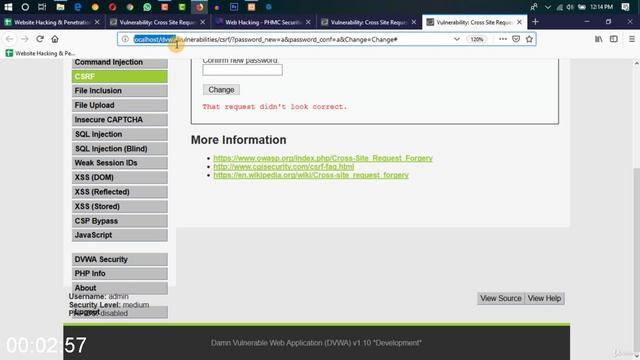This screenshot has width=640, height=360.
Task: Open site information icon in address bar
Action: click(125, 39)
